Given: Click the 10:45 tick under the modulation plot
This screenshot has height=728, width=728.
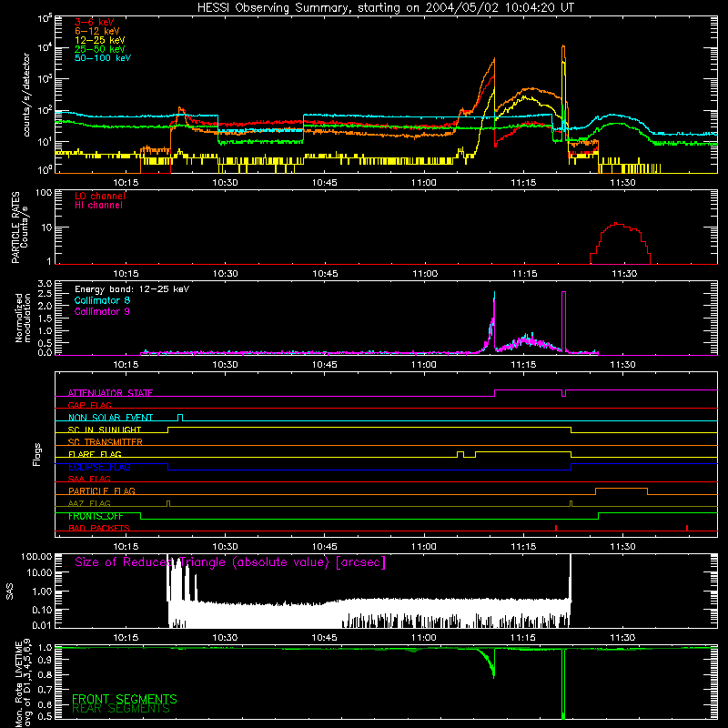Looking at the screenshot, I should (x=324, y=365).
